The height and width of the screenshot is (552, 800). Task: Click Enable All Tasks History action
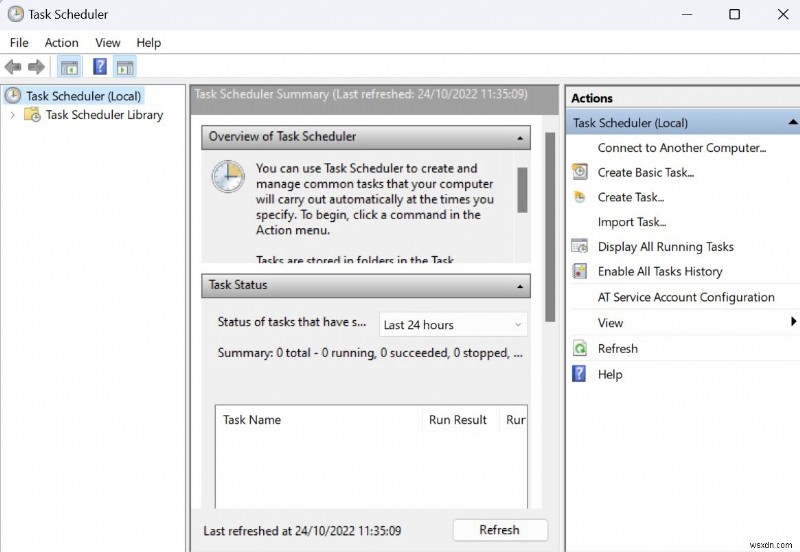coord(660,271)
